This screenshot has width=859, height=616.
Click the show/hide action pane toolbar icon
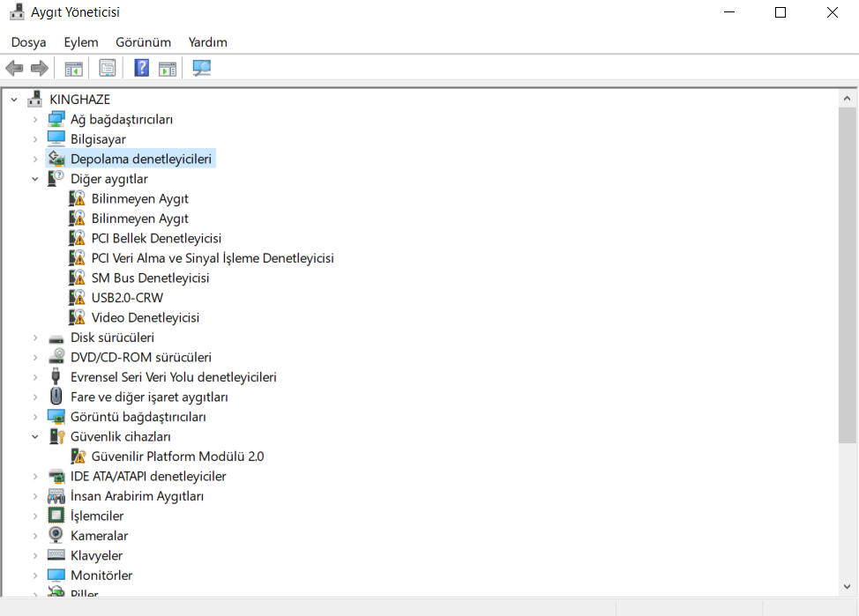click(168, 69)
